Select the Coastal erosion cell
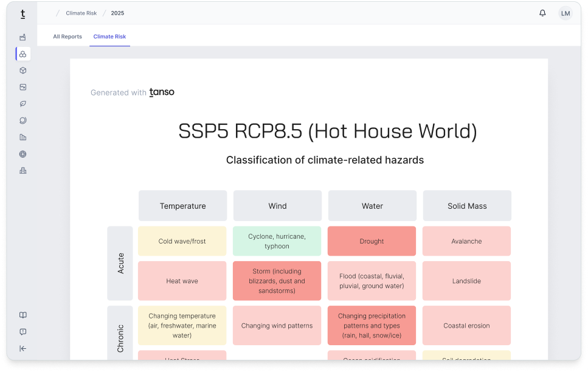 coord(467,326)
